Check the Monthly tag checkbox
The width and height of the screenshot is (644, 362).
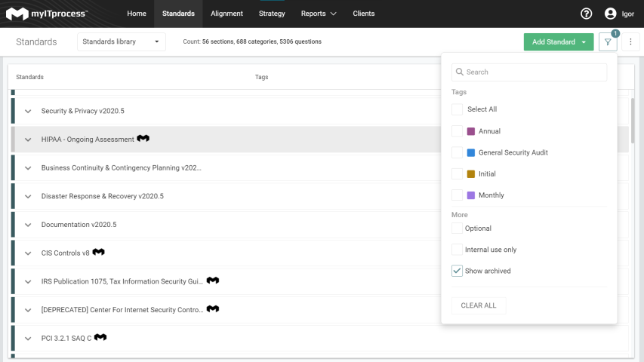tap(457, 195)
